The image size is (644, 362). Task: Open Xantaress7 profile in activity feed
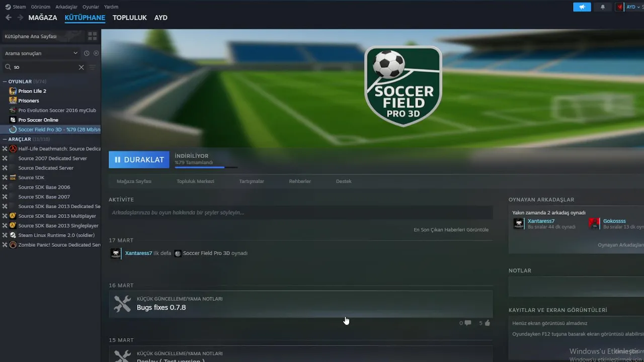pyautogui.click(x=138, y=253)
